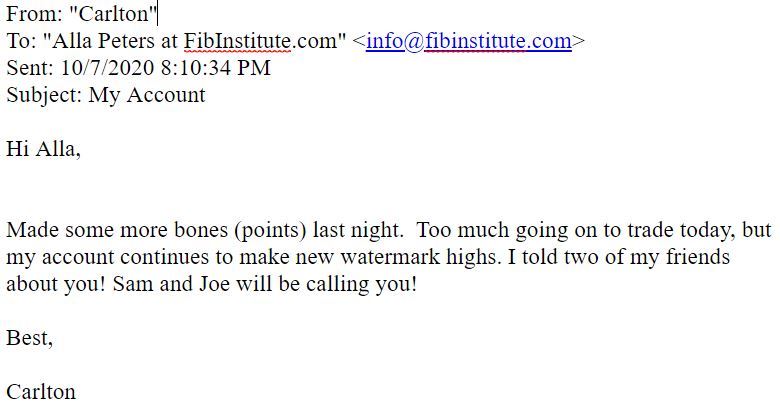
Task: Click the Subject line "My Account"
Action: pyautogui.click(x=147, y=95)
